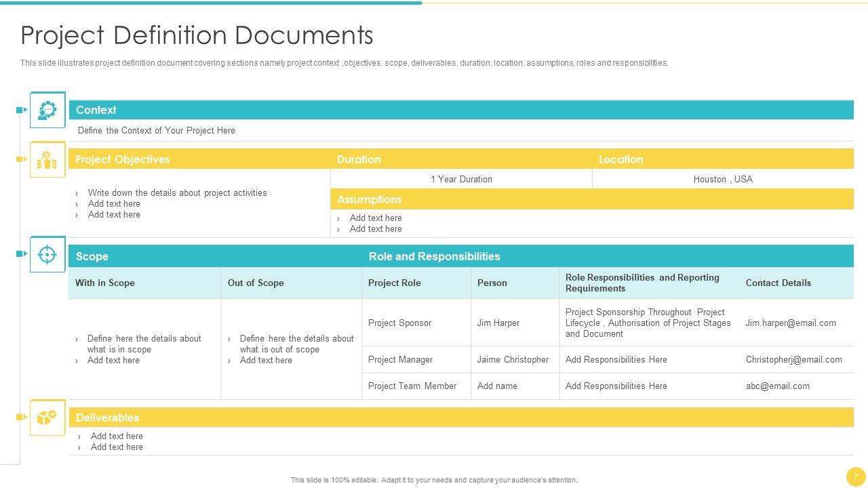The image size is (868, 488).
Task: Click the yellow arrow marker beside Project Objectives
Action: tap(22, 159)
